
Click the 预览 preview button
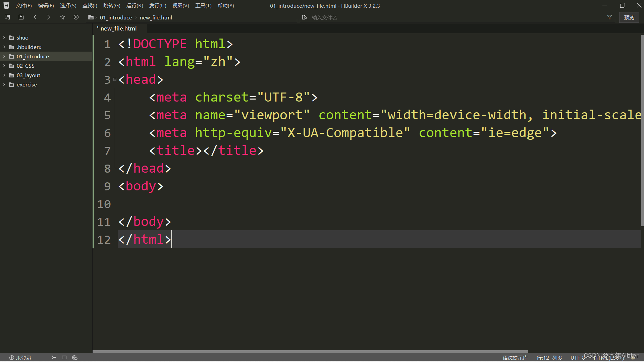click(629, 17)
